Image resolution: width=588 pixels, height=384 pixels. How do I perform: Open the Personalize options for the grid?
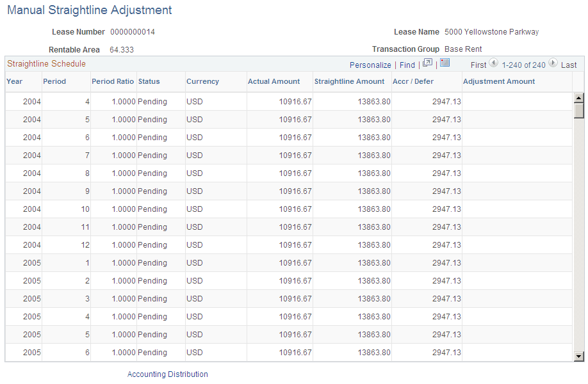[370, 65]
